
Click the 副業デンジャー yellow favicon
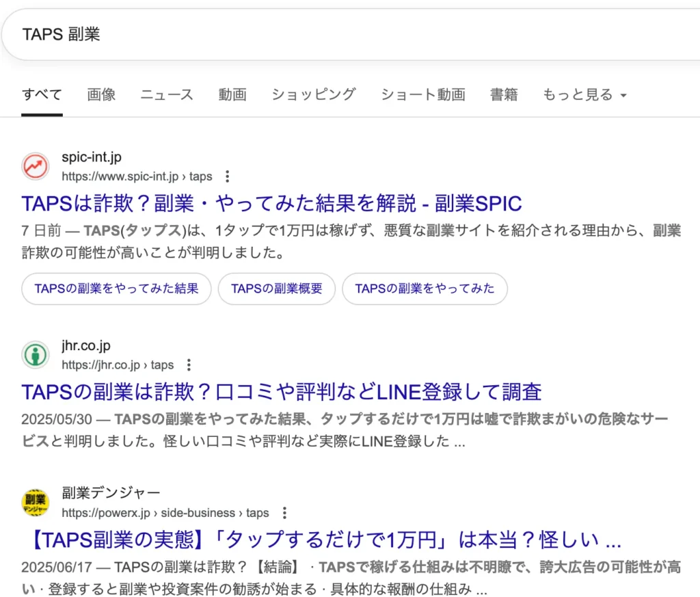36,503
